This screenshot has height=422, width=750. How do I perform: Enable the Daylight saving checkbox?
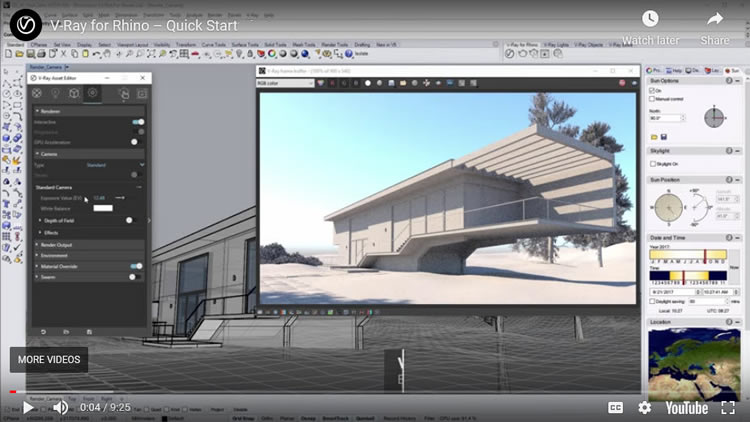[652, 301]
